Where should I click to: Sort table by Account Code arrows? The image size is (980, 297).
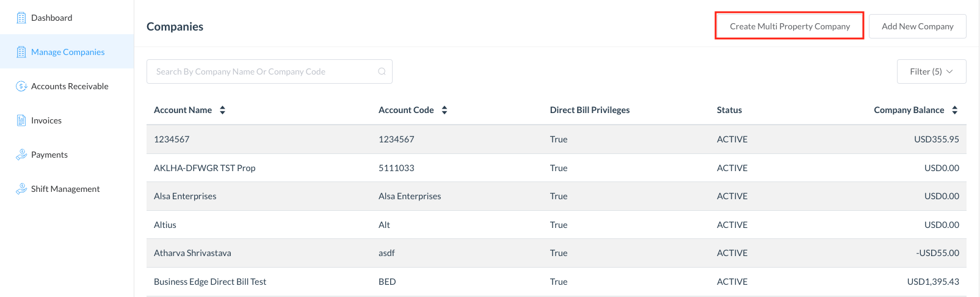coord(445,110)
